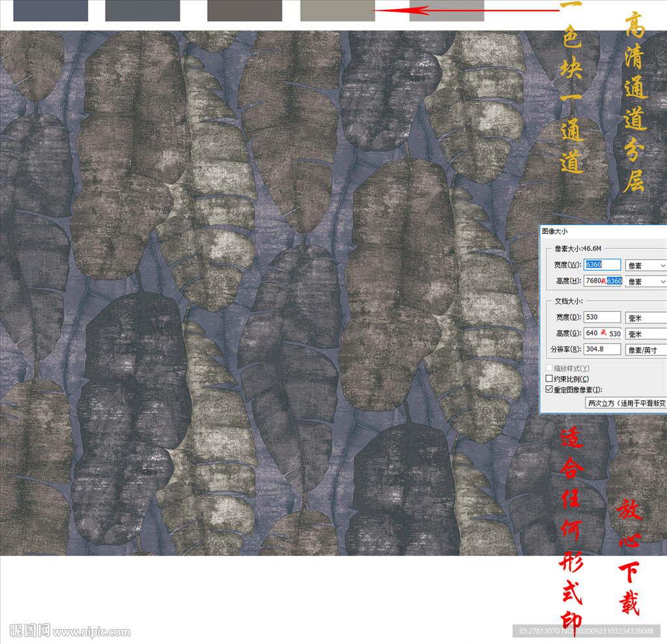Pick the light gray color swatch

(447, 10)
